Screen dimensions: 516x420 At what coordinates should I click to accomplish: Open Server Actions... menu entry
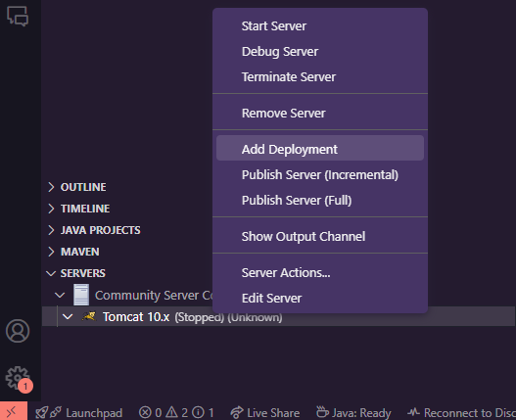click(320, 272)
